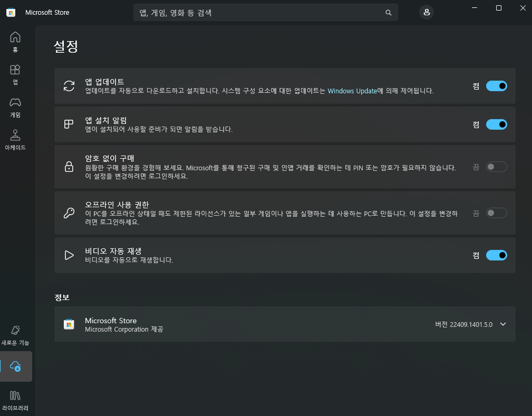Open the Home tab in the sidebar
This screenshot has height=416, width=532.
(x=15, y=42)
